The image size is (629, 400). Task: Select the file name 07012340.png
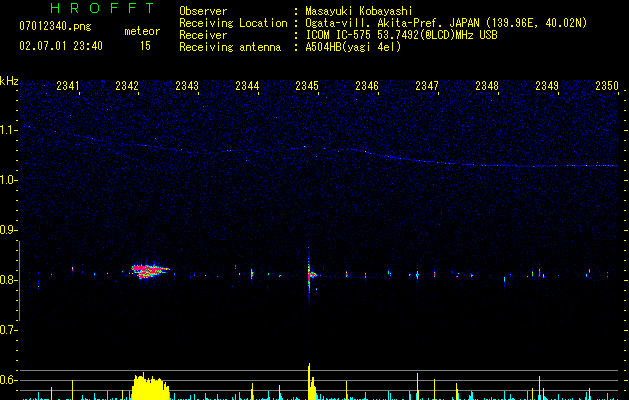55,27
